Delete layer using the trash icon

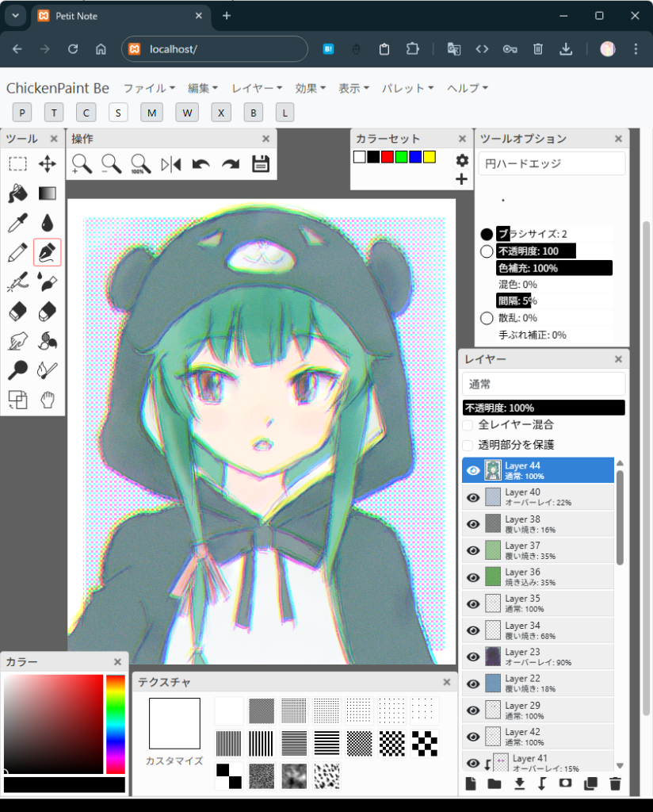point(615,784)
